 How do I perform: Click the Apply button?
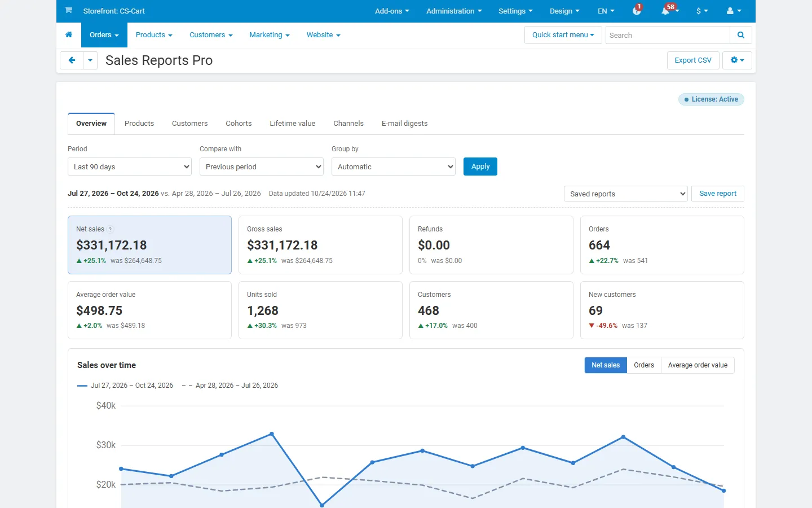tap(480, 167)
